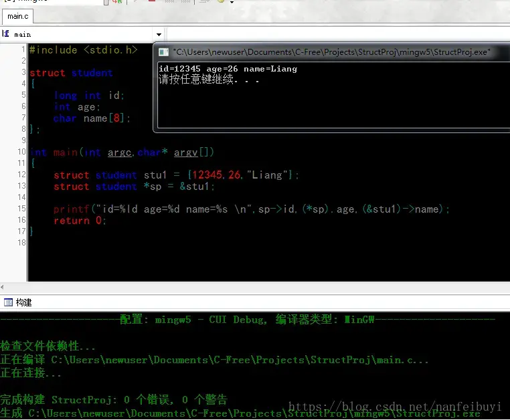Click line number 15 in the gutter

(x=21, y=209)
